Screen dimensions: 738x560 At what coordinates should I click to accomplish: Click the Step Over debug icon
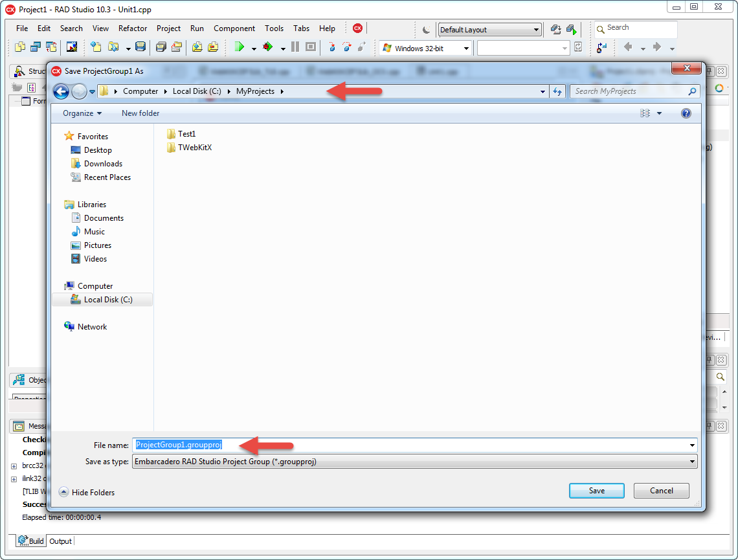pos(347,47)
